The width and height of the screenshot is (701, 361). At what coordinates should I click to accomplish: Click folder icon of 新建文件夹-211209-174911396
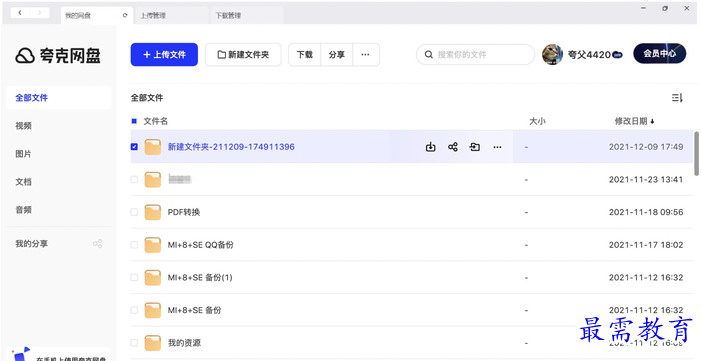coord(152,147)
